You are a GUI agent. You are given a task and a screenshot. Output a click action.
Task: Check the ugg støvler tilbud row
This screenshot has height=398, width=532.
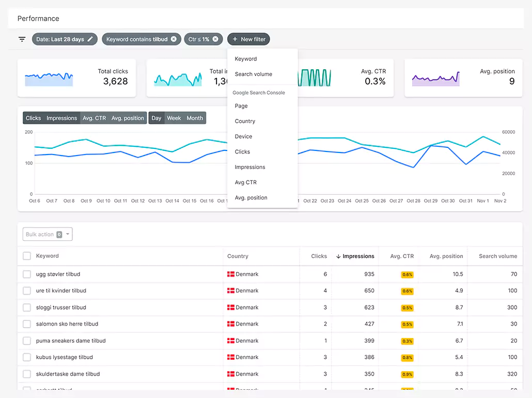point(27,274)
